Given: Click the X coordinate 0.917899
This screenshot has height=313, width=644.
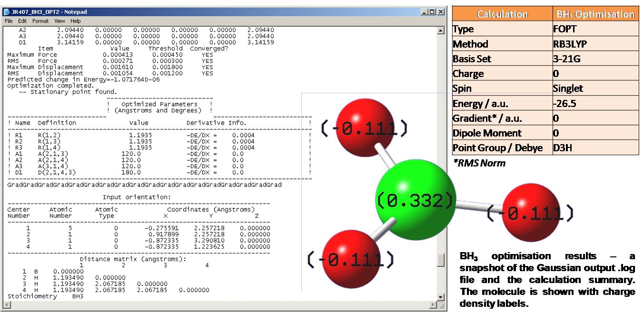Looking at the screenshot, I should coord(163,234).
